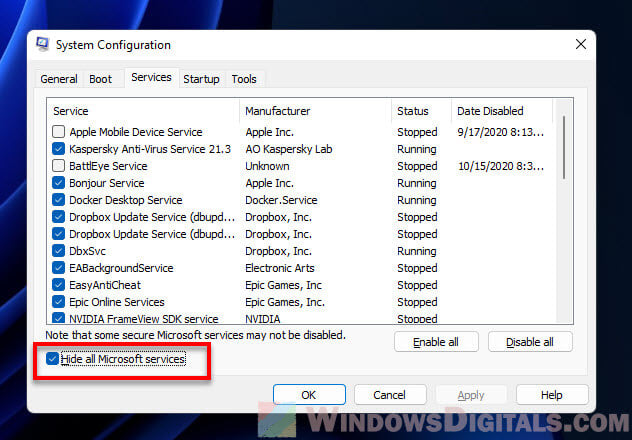
Task: Uncheck Bonjour Service checkbox
Action: 58,183
